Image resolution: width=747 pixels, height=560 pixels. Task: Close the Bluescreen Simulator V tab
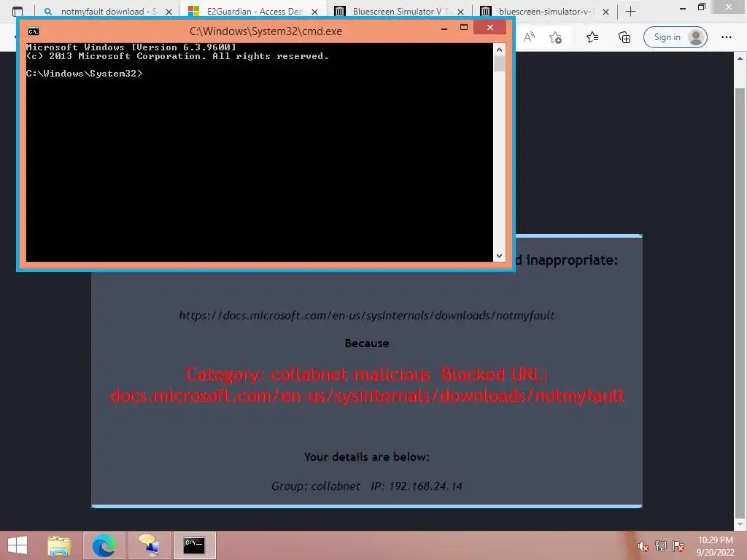point(460,12)
